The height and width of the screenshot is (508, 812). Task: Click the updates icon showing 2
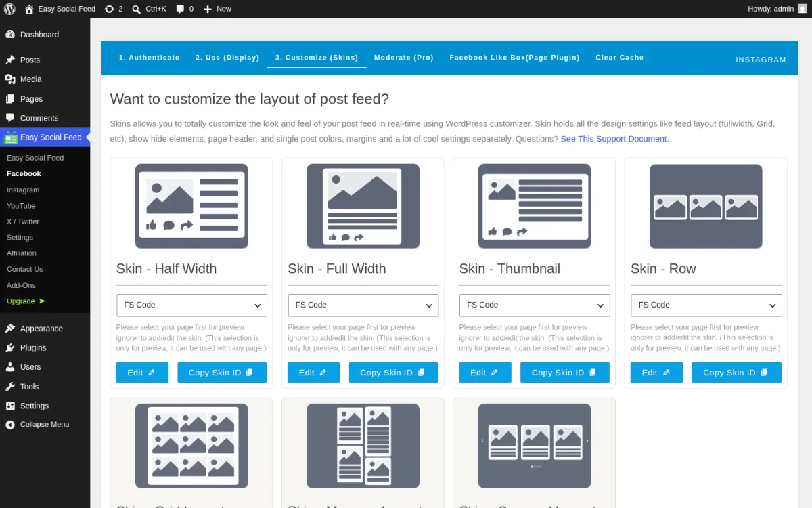click(110, 9)
